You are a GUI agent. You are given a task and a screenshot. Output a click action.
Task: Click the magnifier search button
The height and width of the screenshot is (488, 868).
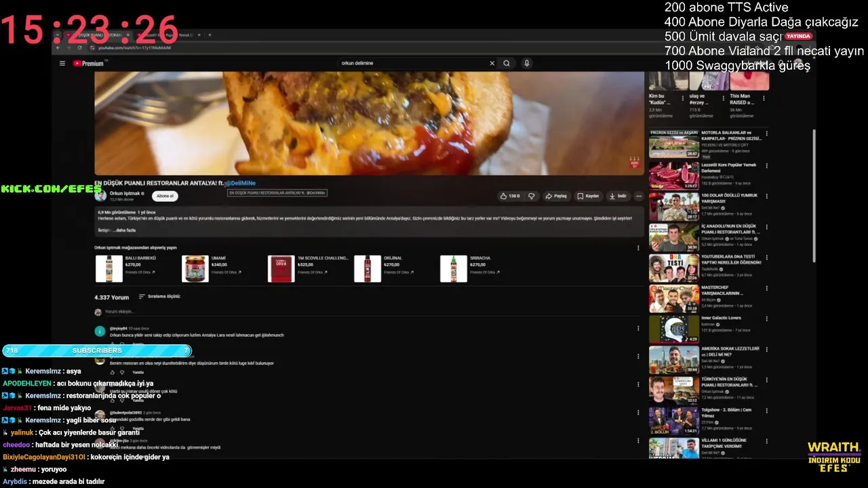507,63
